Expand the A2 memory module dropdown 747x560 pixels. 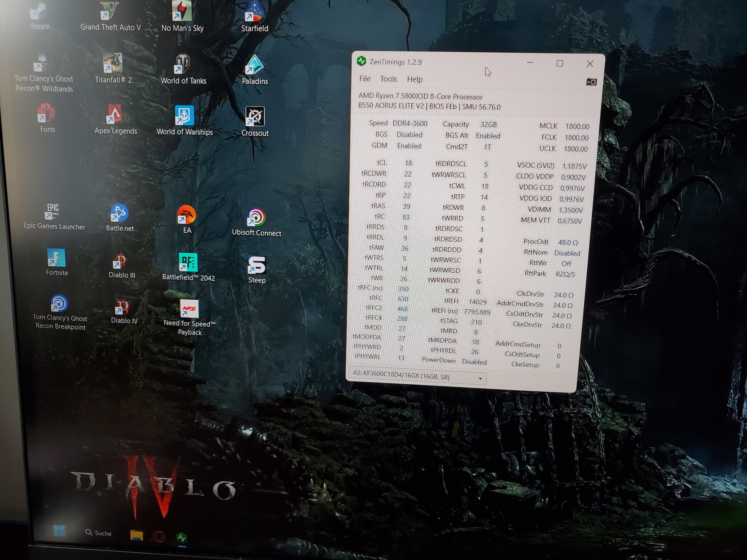[x=480, y=379]
